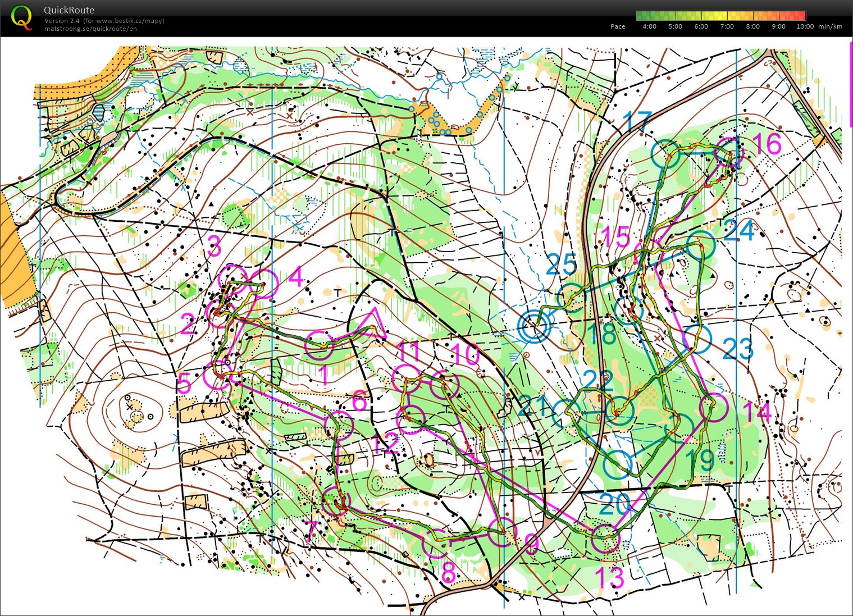The width and height of the screenshot is (853, 616).
Task: Click blue control circle 20 on map
Action: click(x=618, y=465)
